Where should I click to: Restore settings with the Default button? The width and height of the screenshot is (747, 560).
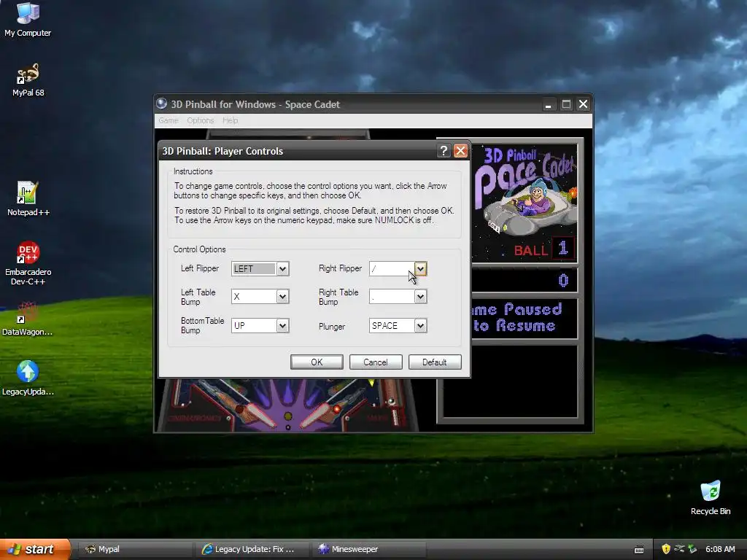[435, 362]
